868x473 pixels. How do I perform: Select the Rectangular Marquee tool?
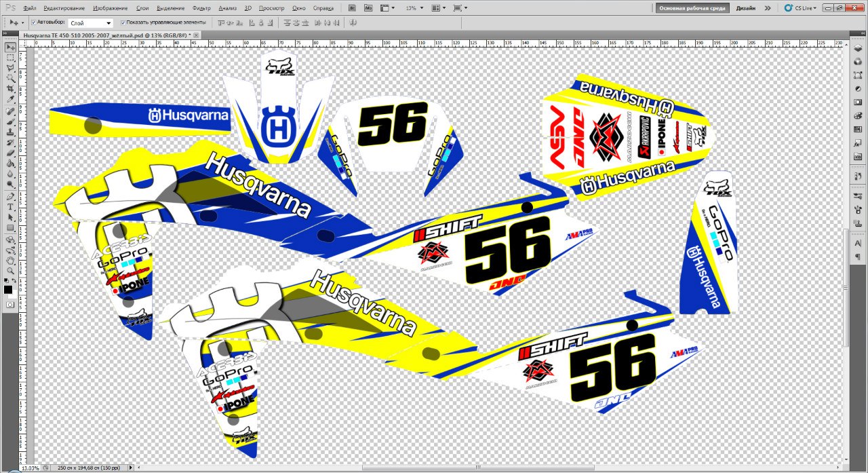tap(11, 58)
